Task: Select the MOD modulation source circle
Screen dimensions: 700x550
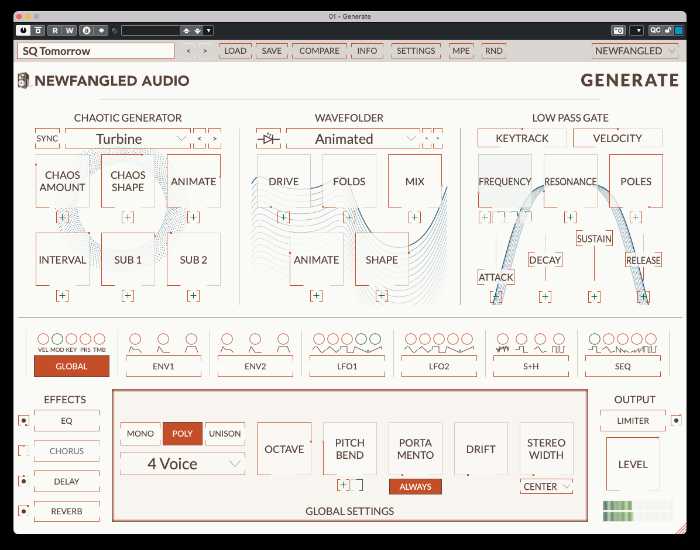Action: tap(57, 339)
